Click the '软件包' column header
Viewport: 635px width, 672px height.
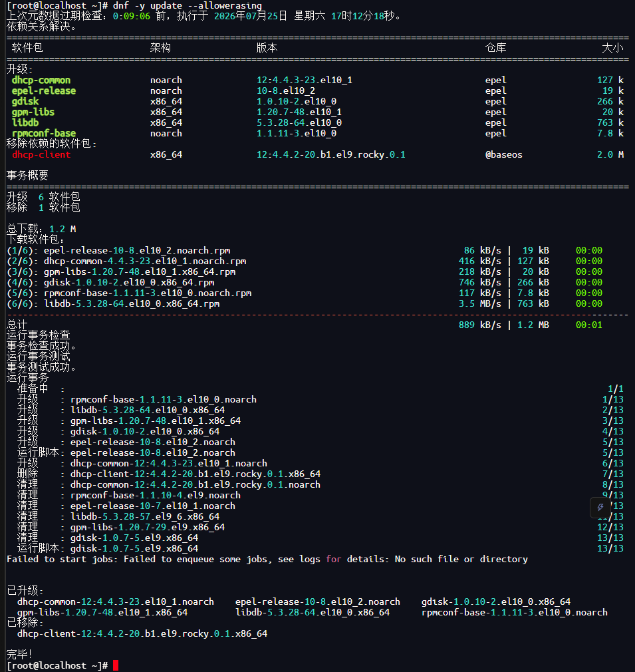click(x=27, y=48)
